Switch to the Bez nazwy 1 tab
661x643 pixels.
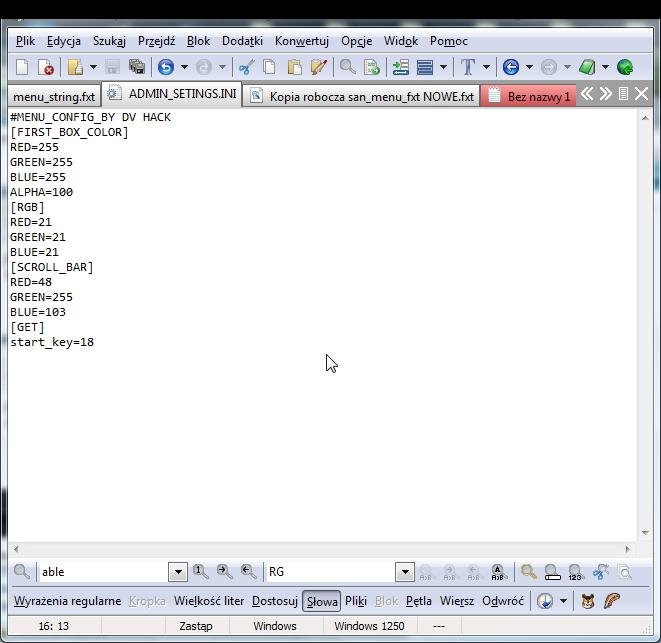[x=529, y=97]
